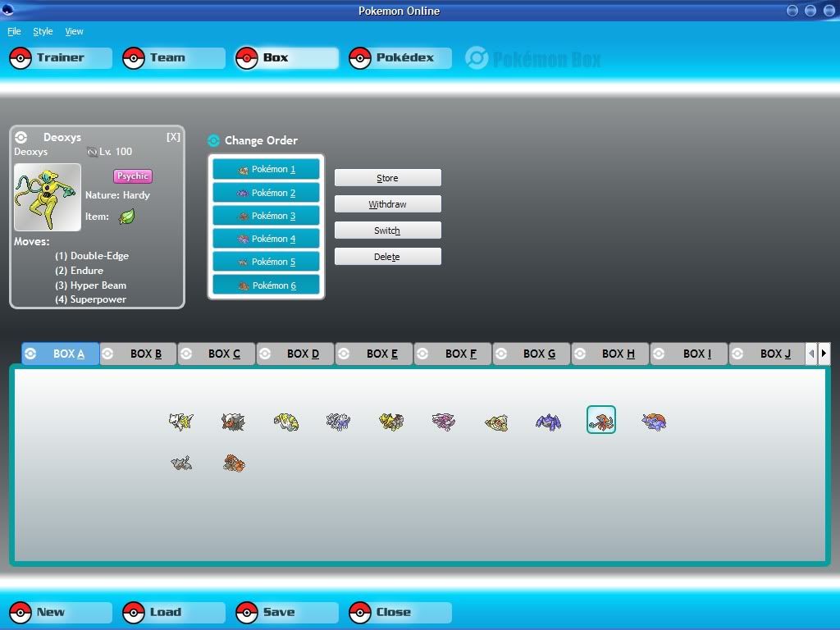The image size is (840, 630).
Task: Switch to the BOX G tab
Action: tap(532, 354)
